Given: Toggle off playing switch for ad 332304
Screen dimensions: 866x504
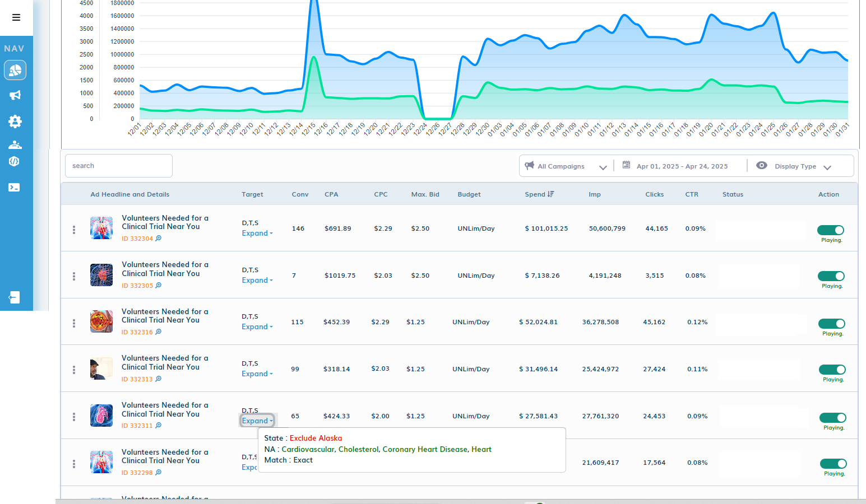Looking at the screenshot, I should click(x=831, y=230).
